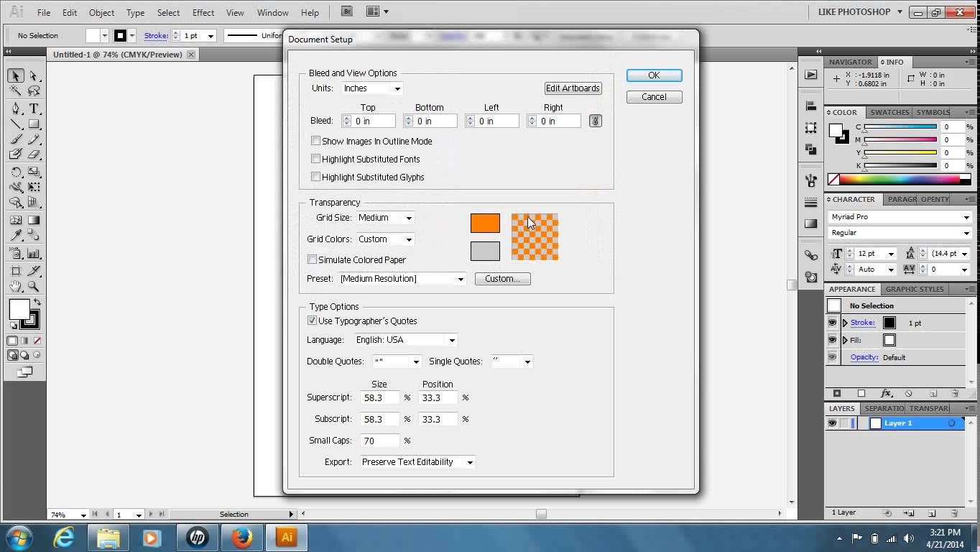Viewport: 980px width, 552px height.
Task: Launch Adobe Illustrator from taskbar
Action: tap(287, 537)
